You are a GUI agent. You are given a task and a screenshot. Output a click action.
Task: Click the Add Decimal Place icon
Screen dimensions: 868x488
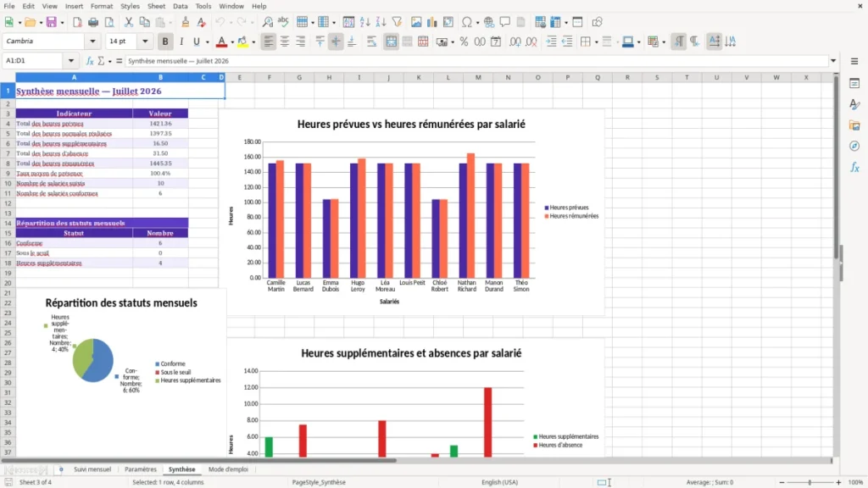click(515, 42)
